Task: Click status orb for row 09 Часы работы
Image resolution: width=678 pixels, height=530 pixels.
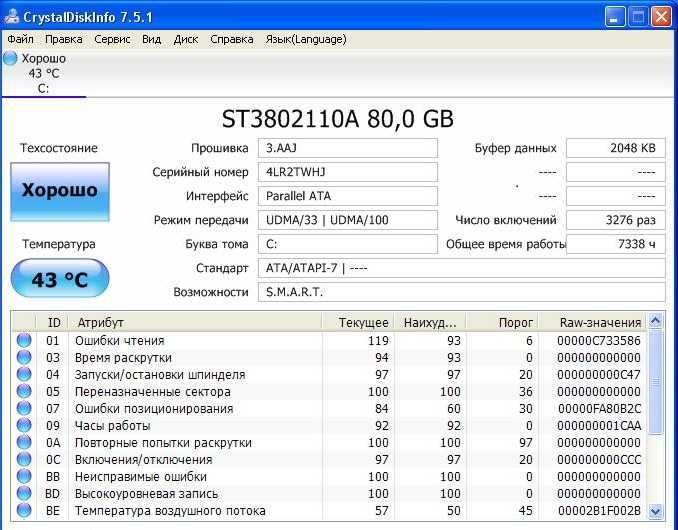Action: (x=24, y=425)
